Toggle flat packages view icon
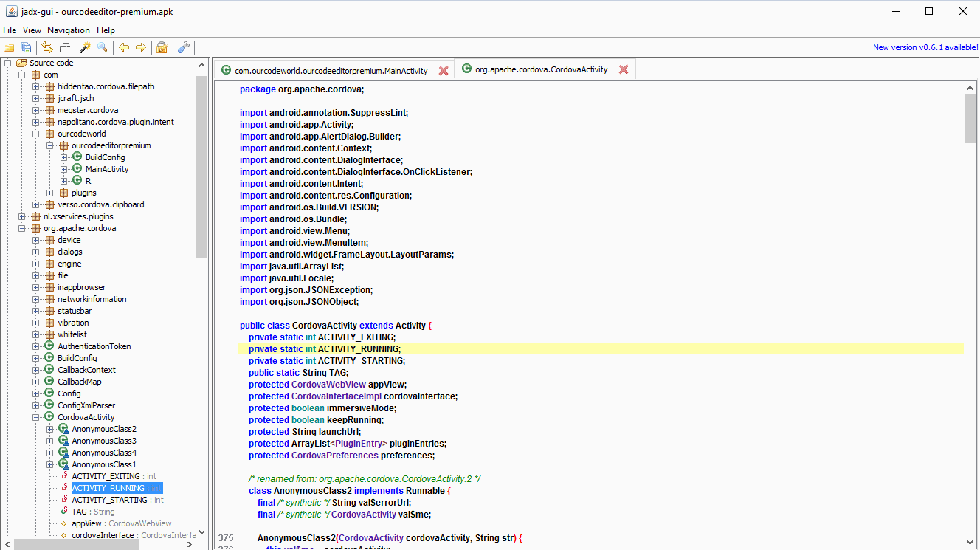The image size is (980, 550). tap(65, 46)
